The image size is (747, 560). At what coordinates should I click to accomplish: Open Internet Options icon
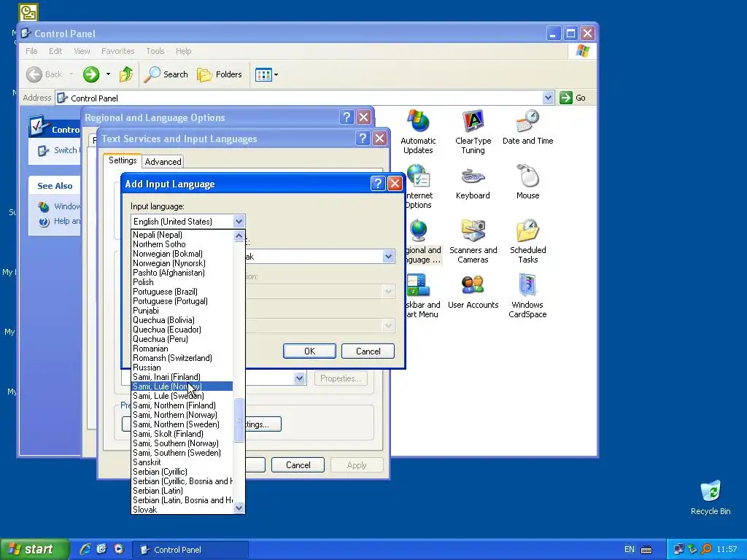tap(419, 187)
